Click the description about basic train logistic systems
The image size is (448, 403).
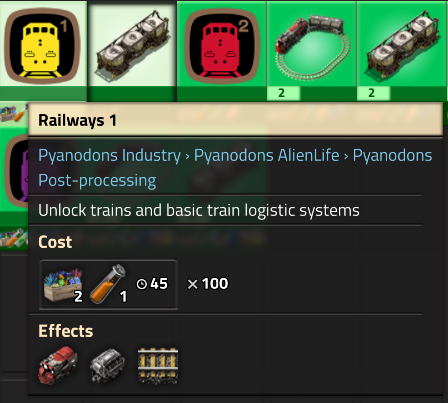(199, 210)
